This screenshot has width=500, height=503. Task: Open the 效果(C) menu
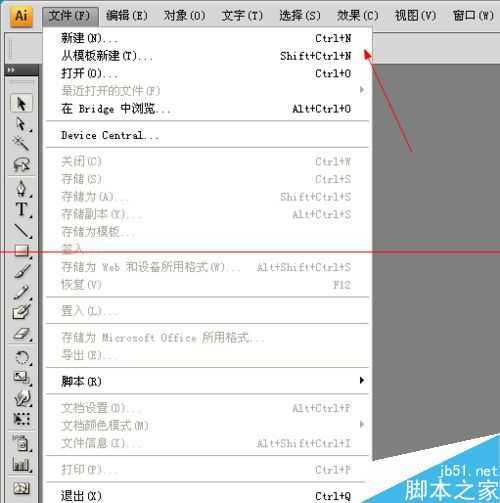tap(358, 16)
